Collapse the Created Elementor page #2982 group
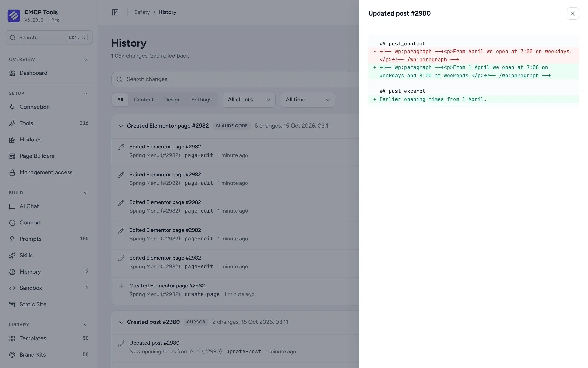Viewport: 588px width, 368px height. coord(121,126)
